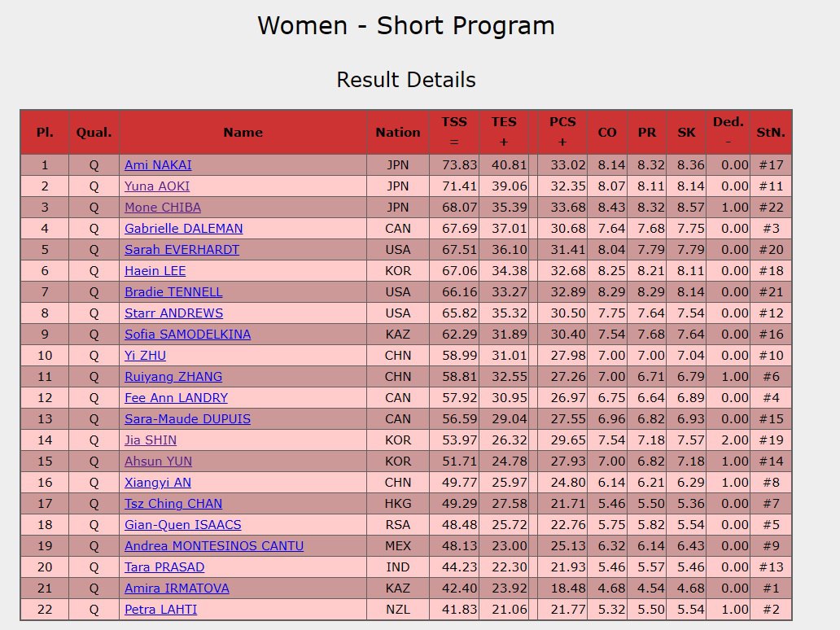Open the Sarah EVERHARDT link
The image size is (840, 630).
tap(182, 250)
